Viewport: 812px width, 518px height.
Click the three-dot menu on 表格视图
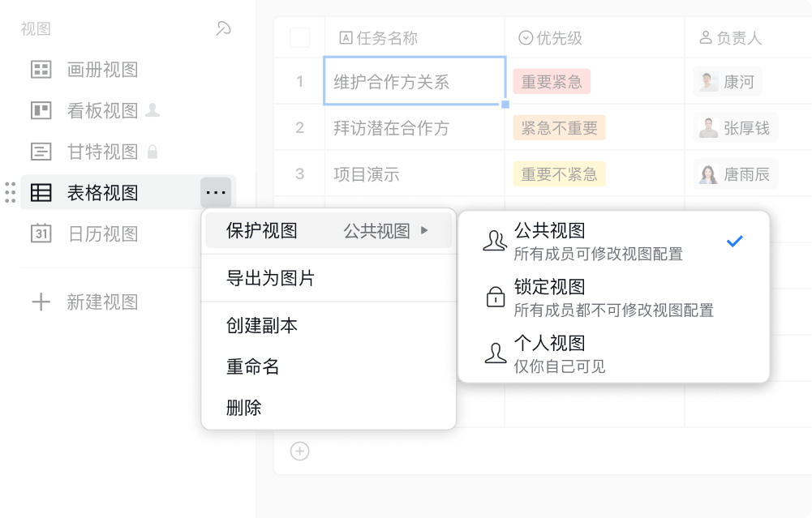point(216,192)
